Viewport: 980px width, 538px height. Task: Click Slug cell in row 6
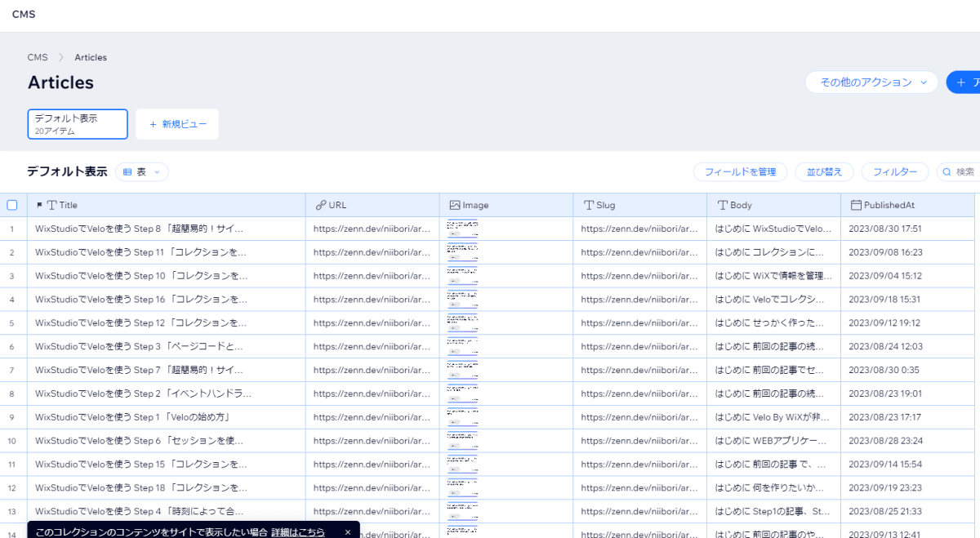[x=640, y=347]
